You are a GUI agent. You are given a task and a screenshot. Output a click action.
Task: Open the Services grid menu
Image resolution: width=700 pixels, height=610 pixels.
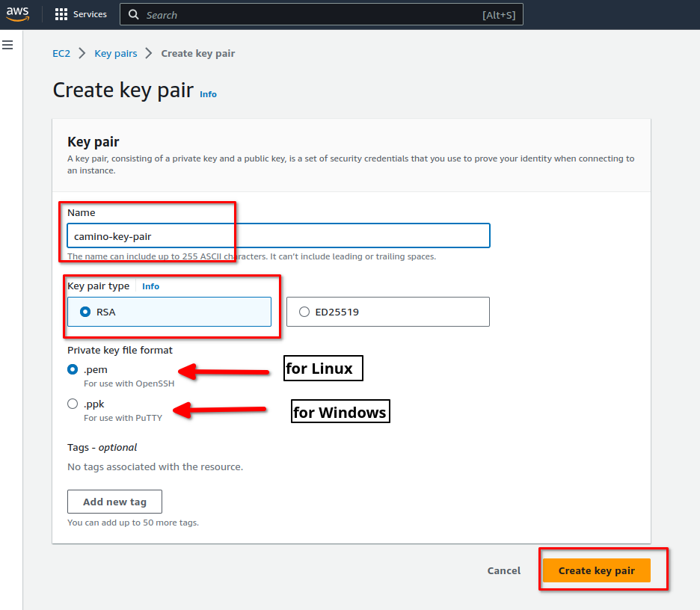[x=61, y=14]
